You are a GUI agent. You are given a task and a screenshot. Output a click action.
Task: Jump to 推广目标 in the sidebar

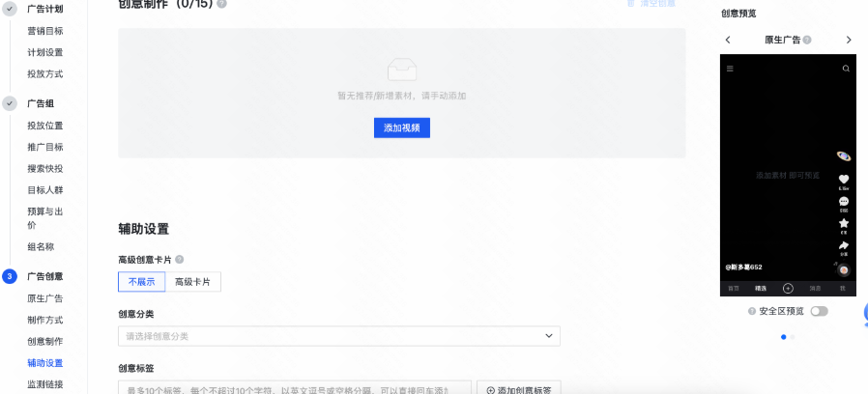(x=45, y=147)
